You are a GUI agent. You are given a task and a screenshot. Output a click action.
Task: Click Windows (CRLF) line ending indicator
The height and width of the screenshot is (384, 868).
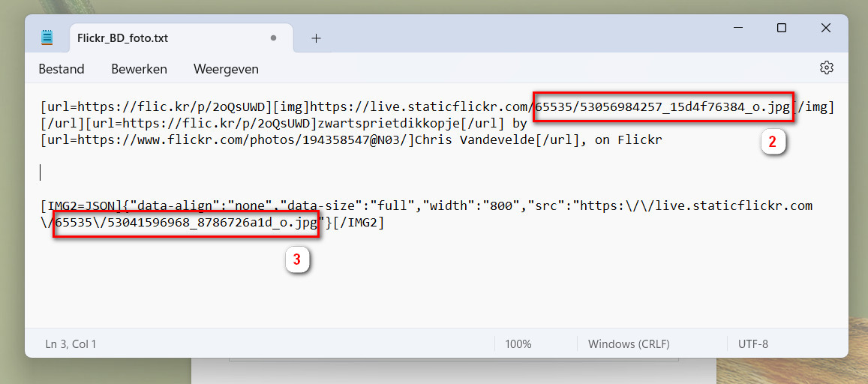629,344
